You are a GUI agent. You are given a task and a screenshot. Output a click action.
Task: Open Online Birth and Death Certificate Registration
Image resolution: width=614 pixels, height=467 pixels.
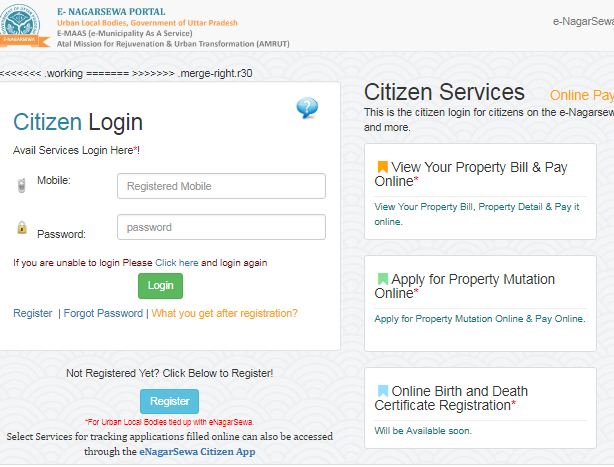[451, 398]
